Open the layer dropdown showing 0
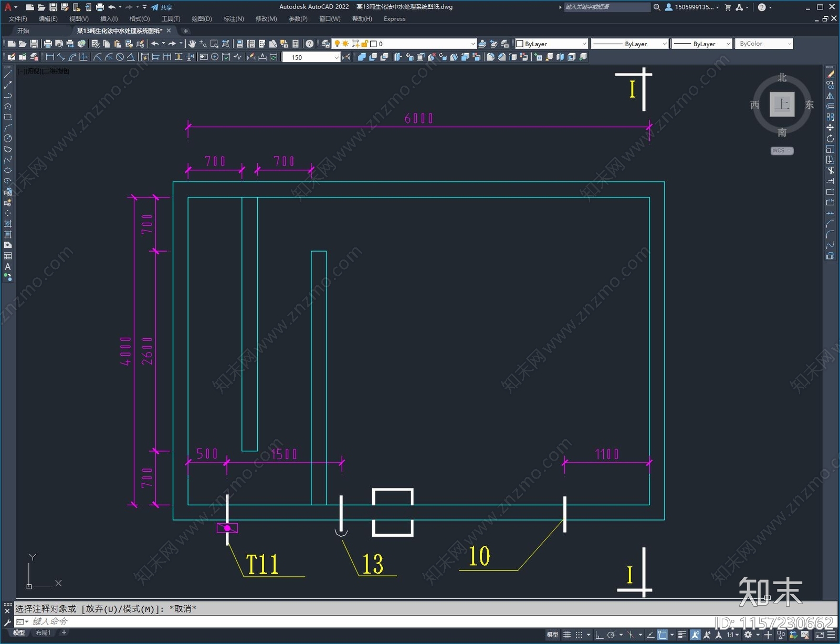Viewport: 840px width, 644px height. [x=404, y=44]
